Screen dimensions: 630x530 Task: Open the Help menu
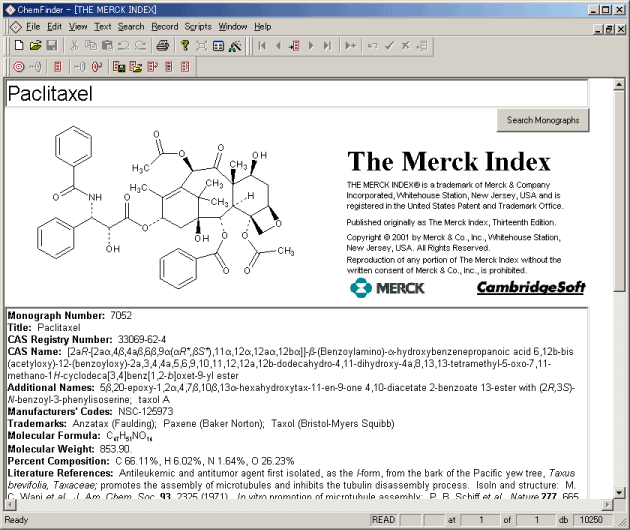point(262,27)
